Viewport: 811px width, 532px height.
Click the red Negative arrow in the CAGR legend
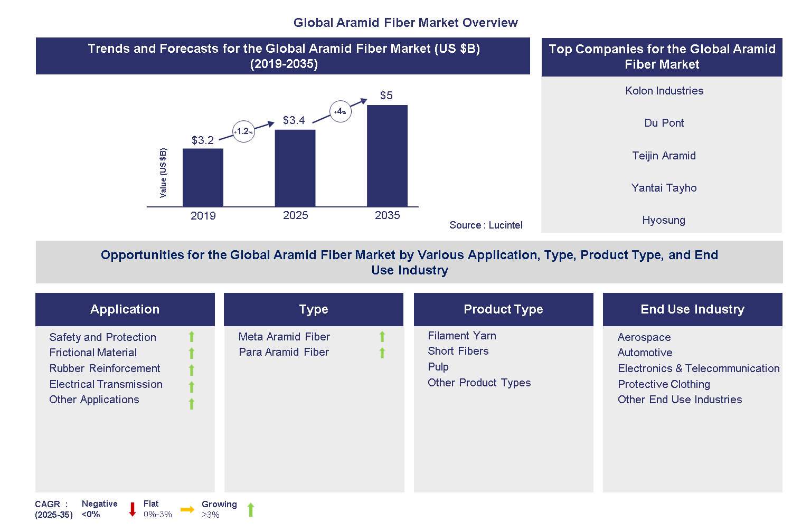131,509
